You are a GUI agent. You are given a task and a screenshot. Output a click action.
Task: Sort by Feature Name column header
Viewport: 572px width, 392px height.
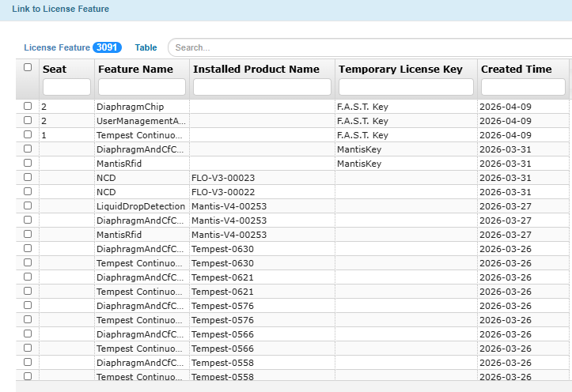click(x=135, y=69)
